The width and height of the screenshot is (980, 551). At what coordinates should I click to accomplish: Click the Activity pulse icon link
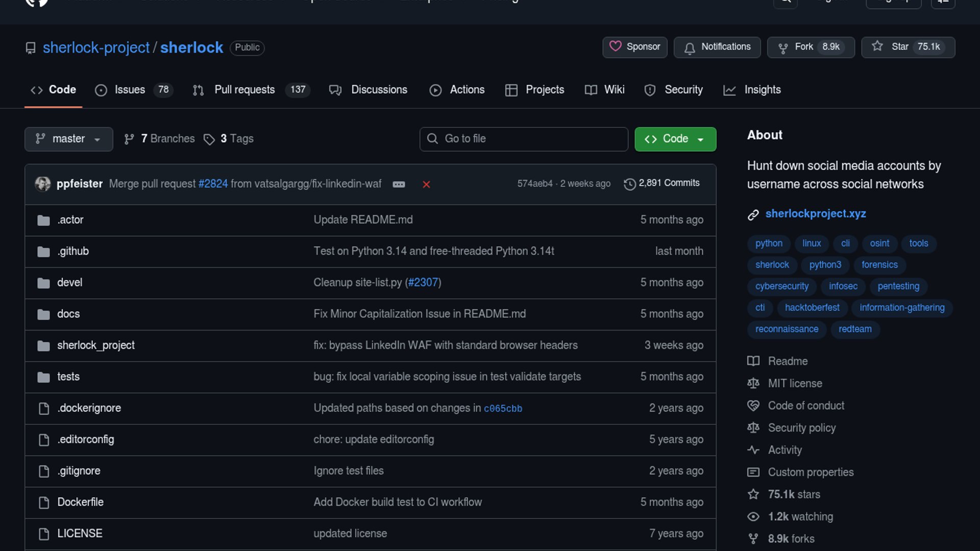(753, 450)
